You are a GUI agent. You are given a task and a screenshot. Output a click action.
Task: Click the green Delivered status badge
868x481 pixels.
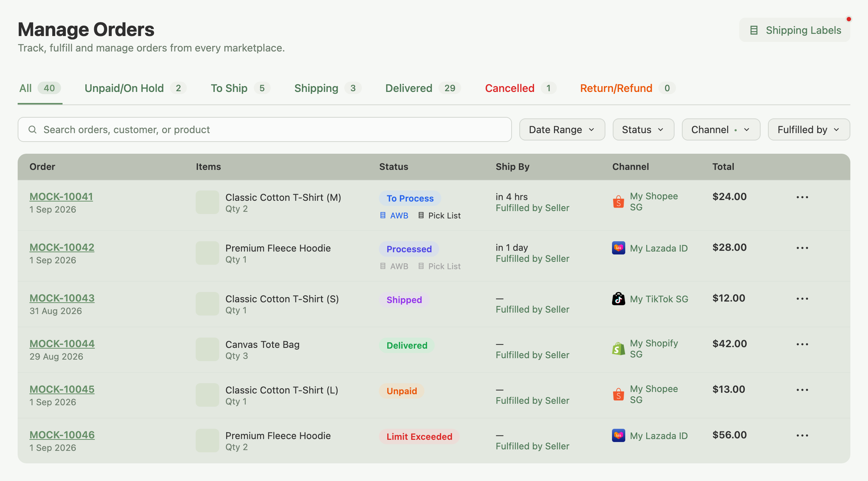(407, 345)
